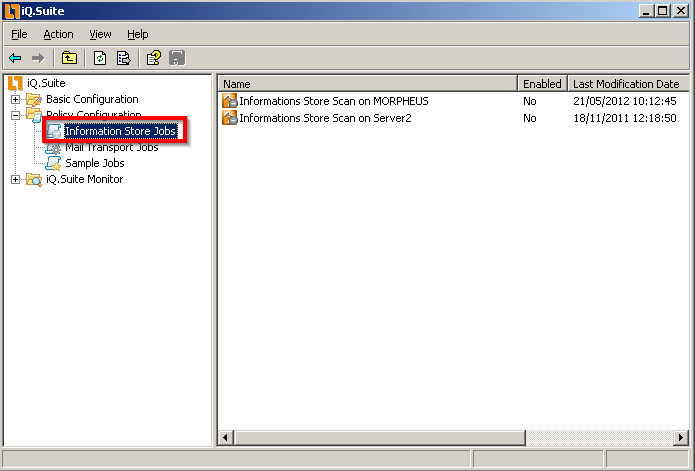Sort list by the Name column header
The height and width of the screenshot is (471, 695).
366,84
